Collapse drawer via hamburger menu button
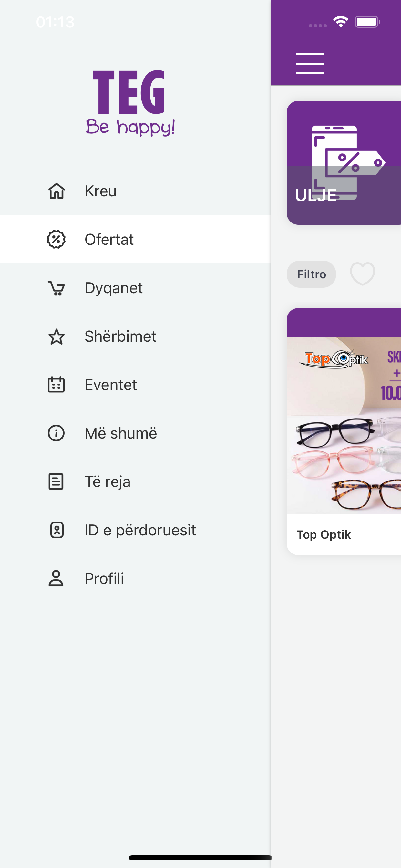This screenshot has width=401, height=868. [310, 63]
